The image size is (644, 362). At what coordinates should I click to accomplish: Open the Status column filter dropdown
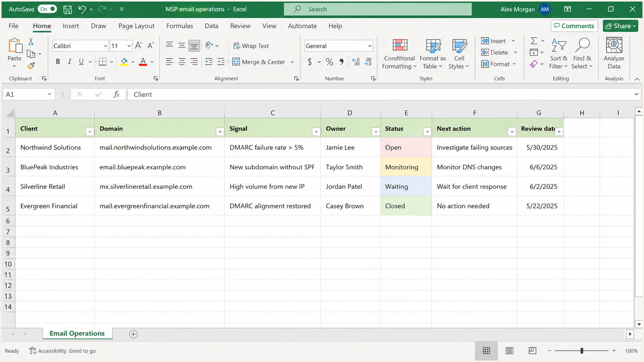[x=427, y=132]
